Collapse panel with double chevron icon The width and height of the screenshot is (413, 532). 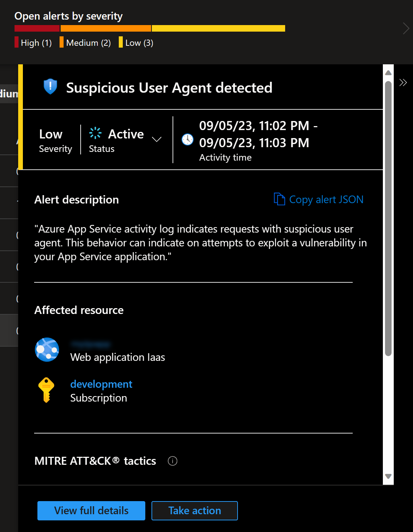(403, 82)
